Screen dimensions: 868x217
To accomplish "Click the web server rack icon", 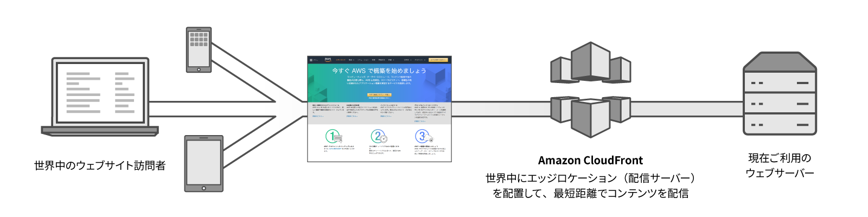I will click(x=780, y=93).
